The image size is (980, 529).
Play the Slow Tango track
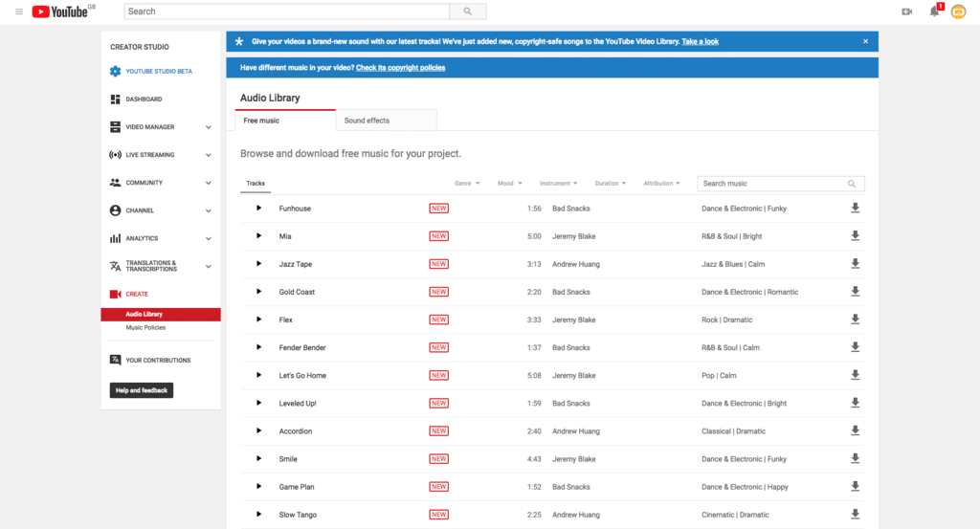click(x=258, y=514)
